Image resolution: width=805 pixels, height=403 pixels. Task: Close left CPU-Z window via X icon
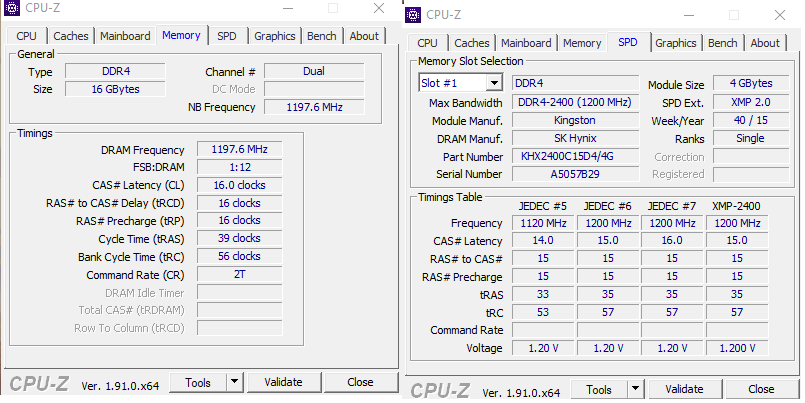(x=379, y=8)
